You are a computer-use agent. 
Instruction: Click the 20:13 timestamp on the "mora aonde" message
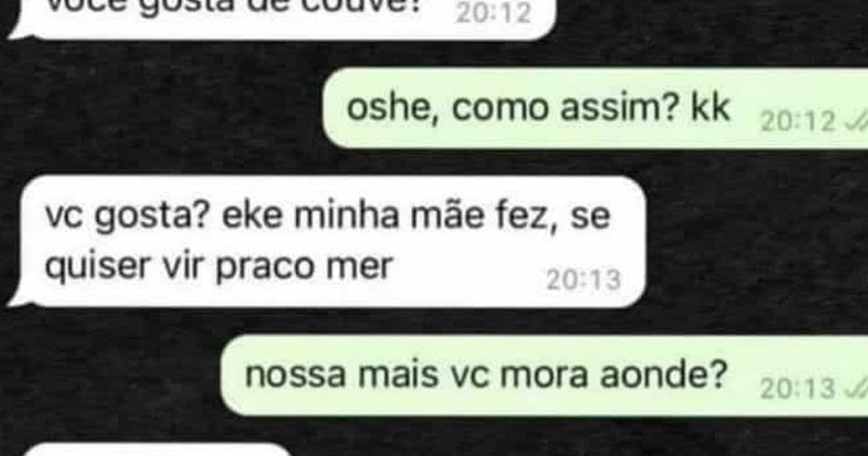pos(798,390)
